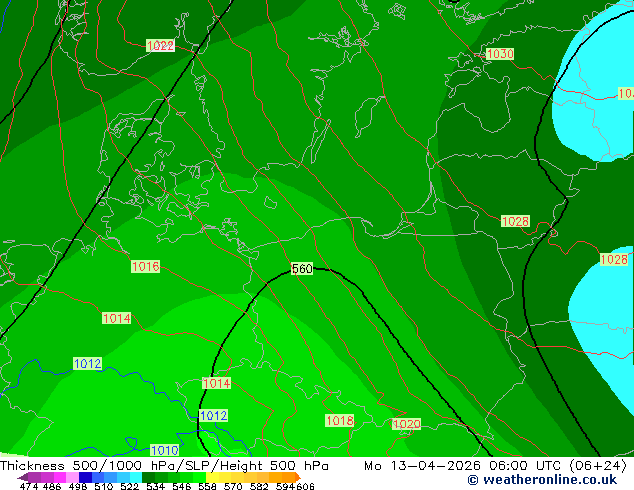This screenshot has height=490, width=634.
Task: Click the 1020 isobar label
Action: click(406, 424)
